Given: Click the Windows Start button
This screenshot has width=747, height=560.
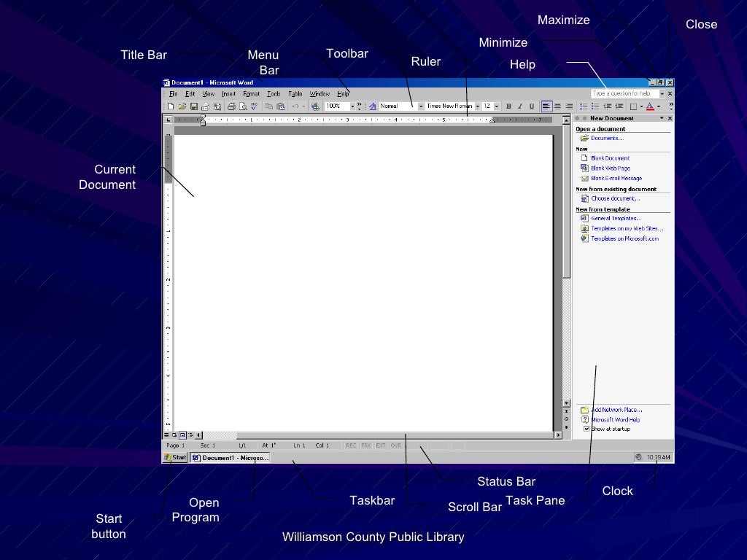Looking at the screenshot, I should tap(175, 458).
